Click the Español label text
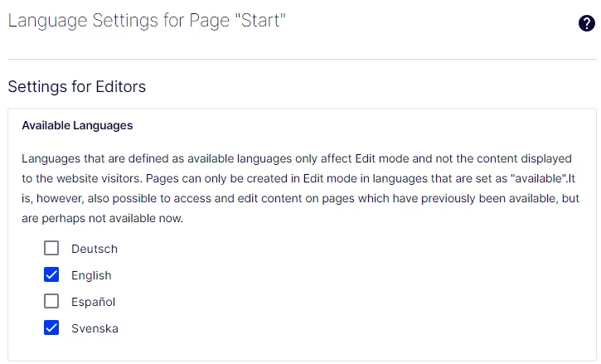 pos(93,302)
